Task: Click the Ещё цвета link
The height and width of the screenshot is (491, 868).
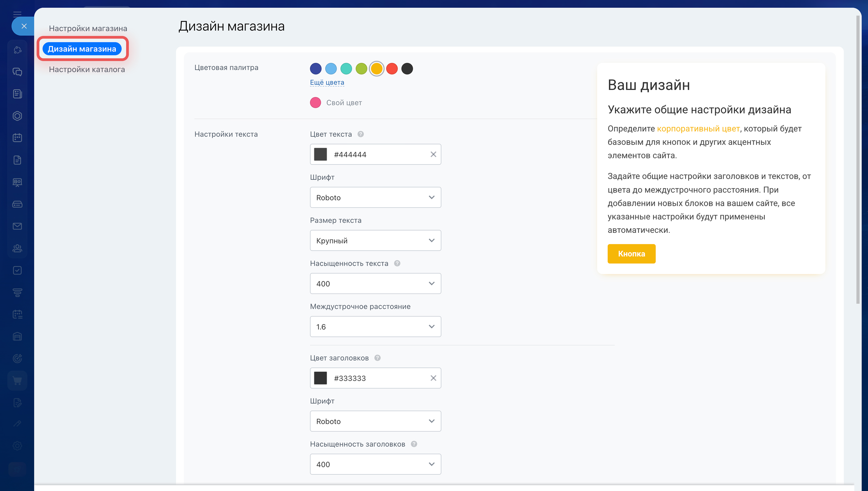Action: [327, 82]
